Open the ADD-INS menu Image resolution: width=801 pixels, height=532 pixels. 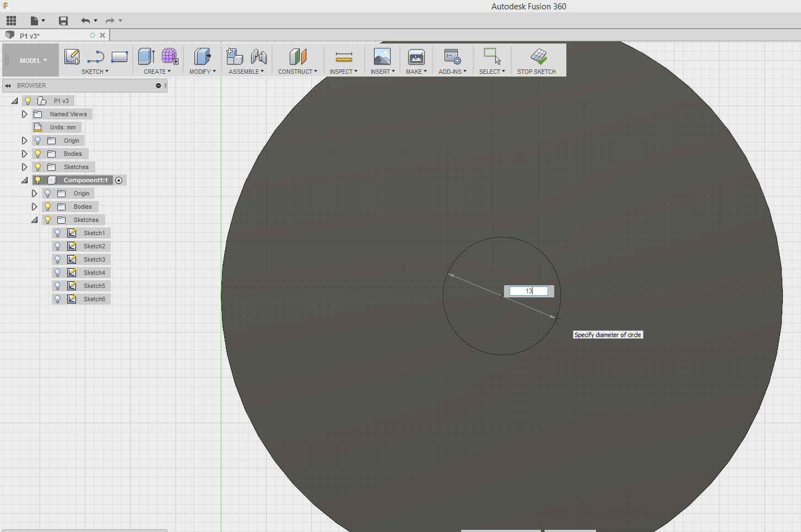pos(452,72)
